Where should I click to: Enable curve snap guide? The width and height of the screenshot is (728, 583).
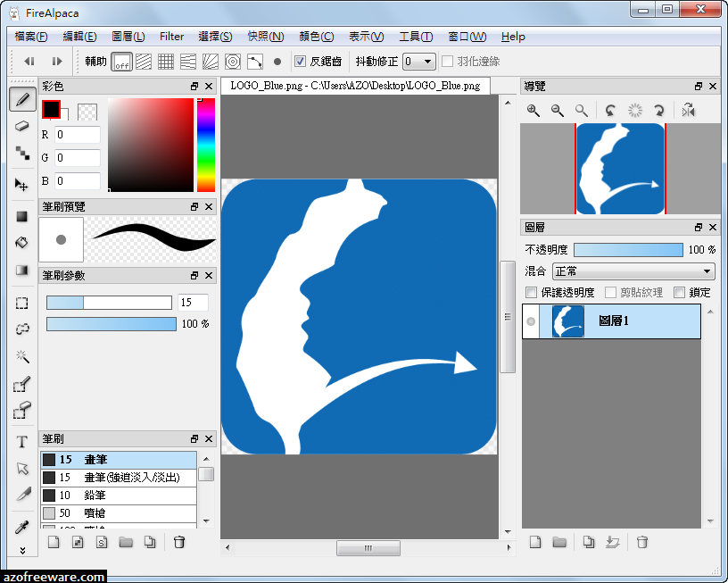click(255, 62)
